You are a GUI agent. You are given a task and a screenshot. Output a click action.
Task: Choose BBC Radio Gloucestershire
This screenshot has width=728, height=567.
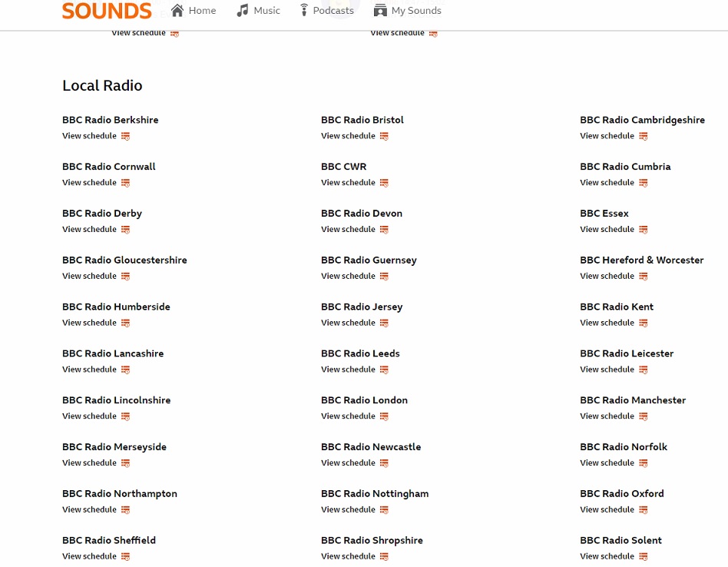[x=124, y=260]
